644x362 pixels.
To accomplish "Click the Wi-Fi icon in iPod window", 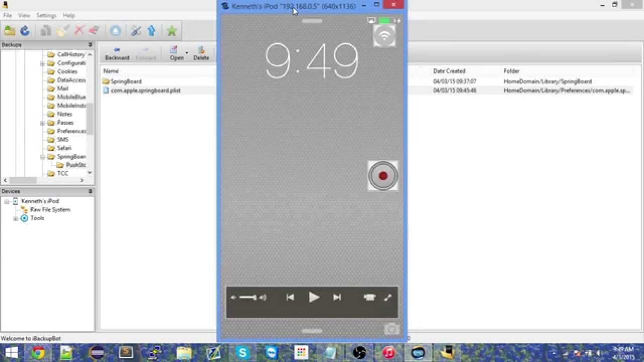I will coord(384,36).
